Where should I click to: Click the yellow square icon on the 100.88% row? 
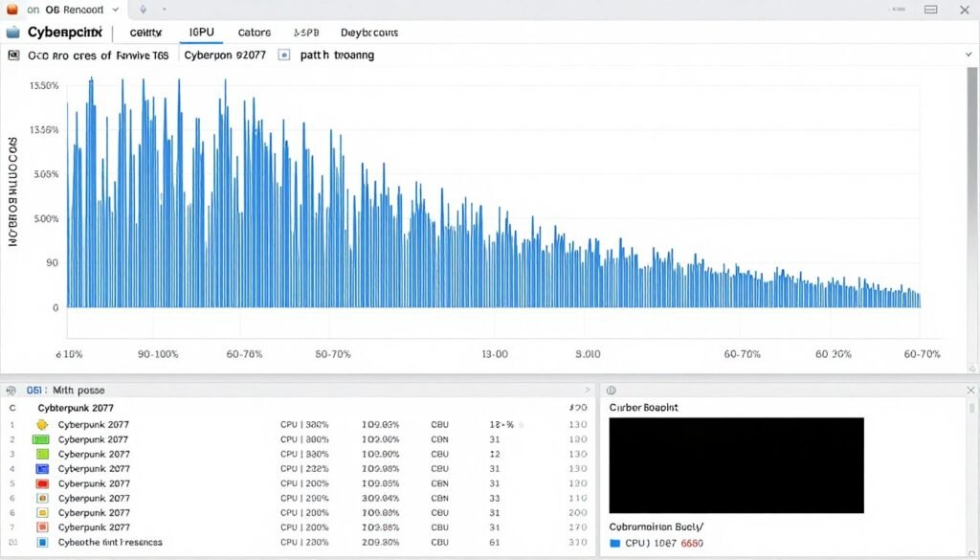42,512
